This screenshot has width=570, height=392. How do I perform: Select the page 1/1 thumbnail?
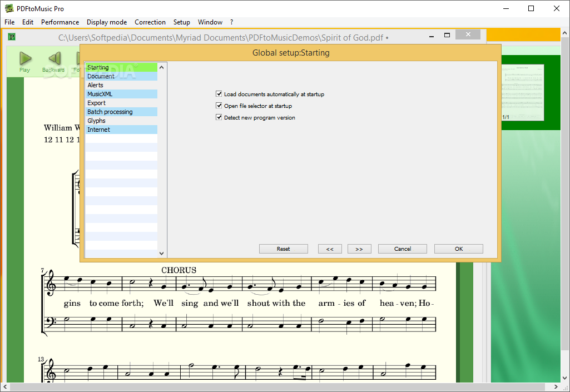click(522, 92)
